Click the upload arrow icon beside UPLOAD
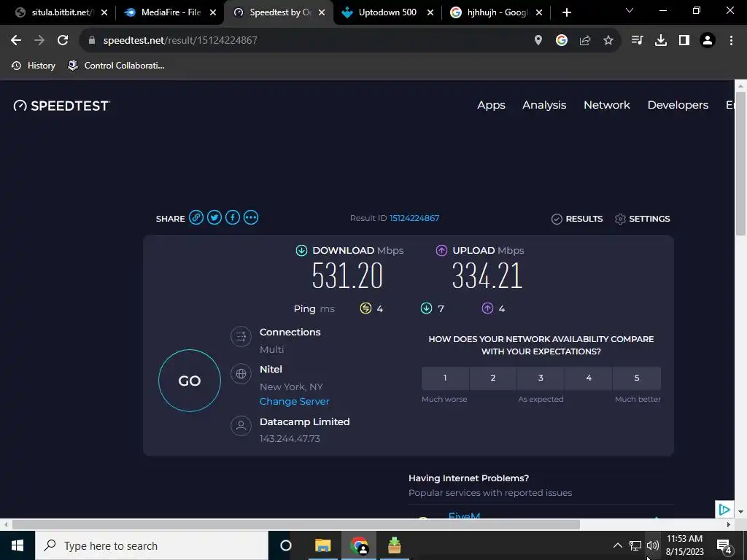Image resolution: width=747 pixels, height=560 pixels. (x=441, y=251)
